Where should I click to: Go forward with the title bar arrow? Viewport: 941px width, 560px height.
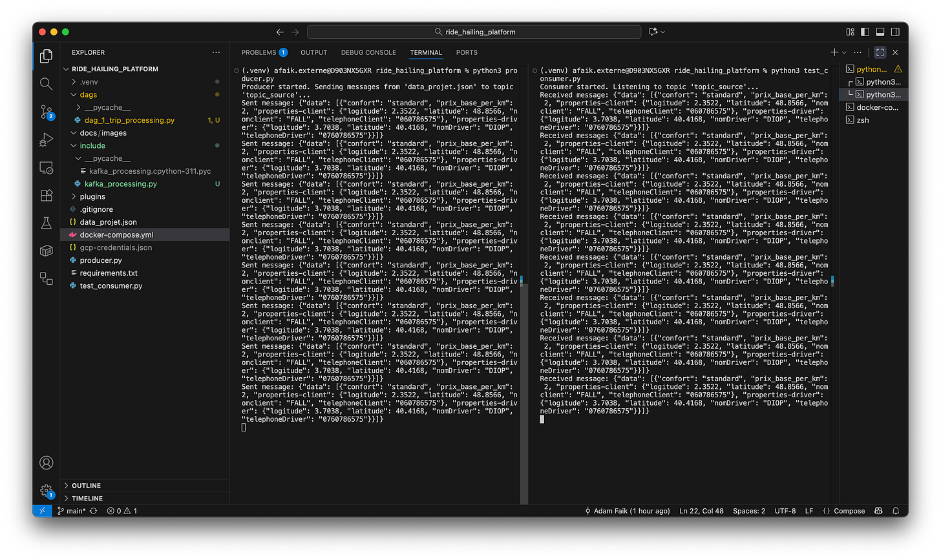coord(295,32)
